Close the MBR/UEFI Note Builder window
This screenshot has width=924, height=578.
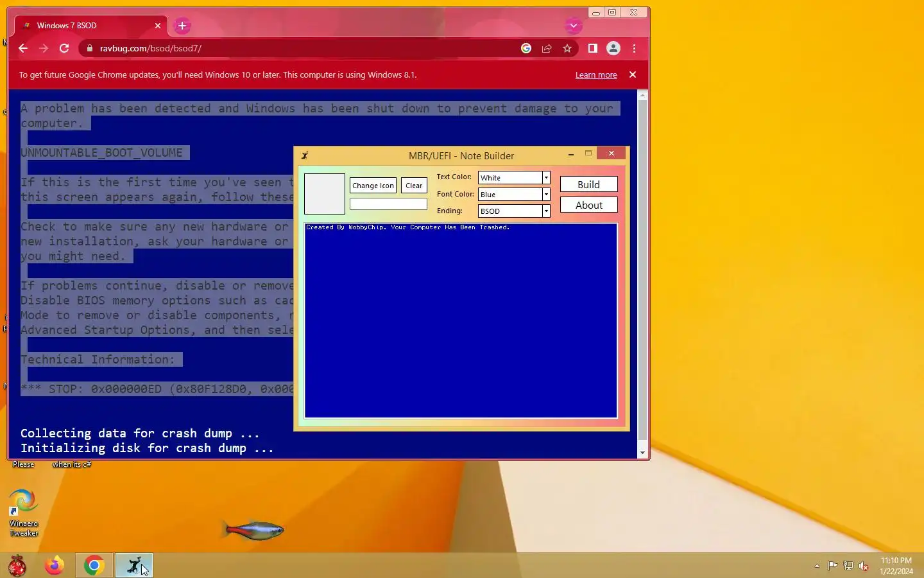[612, 153]
